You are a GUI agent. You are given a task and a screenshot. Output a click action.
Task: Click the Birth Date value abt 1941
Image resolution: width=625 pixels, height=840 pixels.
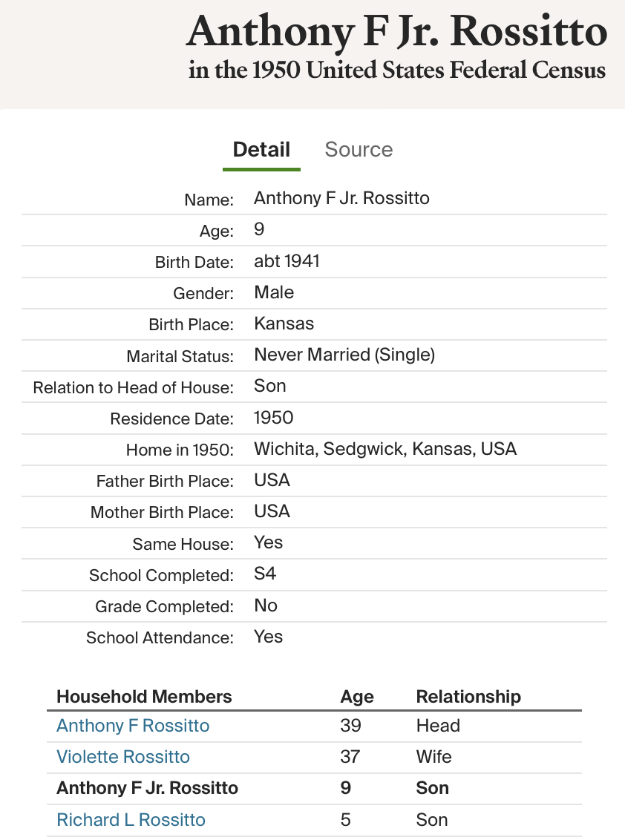pyautogui.click(x=287, y=261)
